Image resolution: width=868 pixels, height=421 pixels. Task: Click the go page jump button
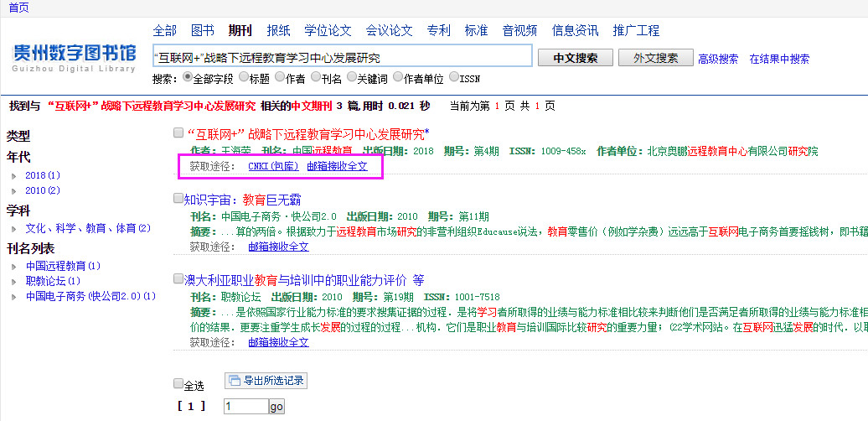point(276,407)
